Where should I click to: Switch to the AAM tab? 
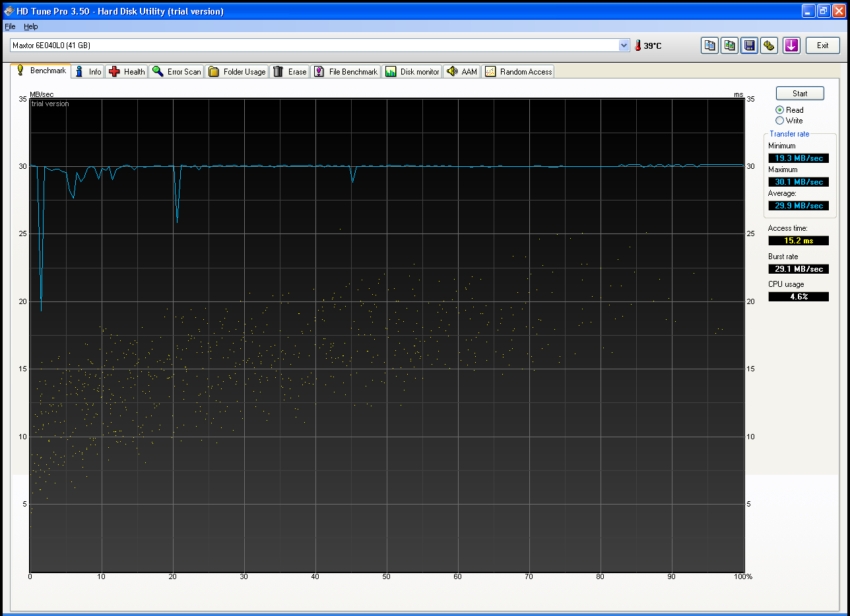(461, 72)
